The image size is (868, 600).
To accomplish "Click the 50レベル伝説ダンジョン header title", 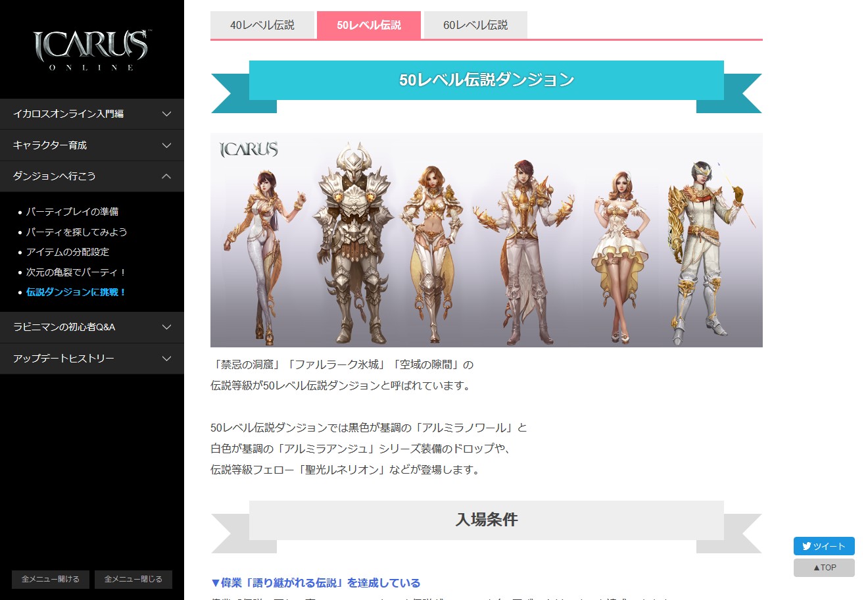I will (487, 80).
